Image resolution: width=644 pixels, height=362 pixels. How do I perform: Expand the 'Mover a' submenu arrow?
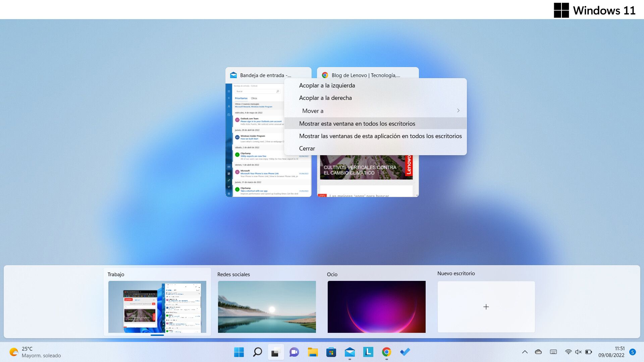458,111
